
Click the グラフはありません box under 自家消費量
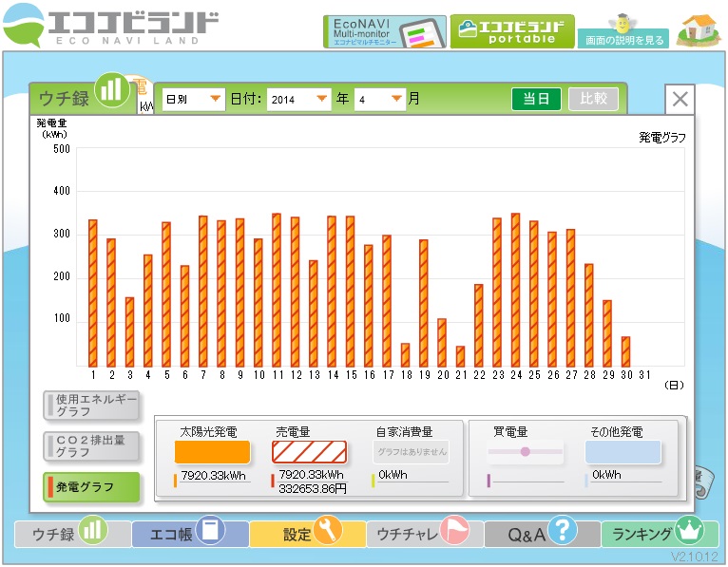click(412, 451)
